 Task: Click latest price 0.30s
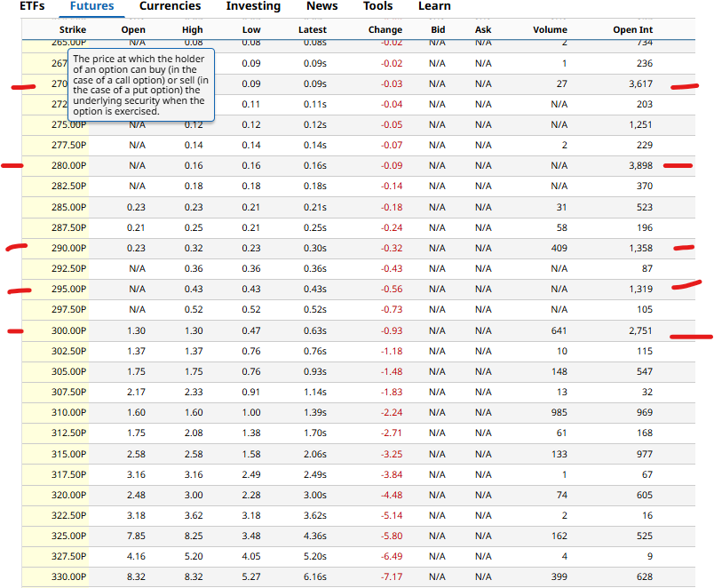click(315, 248)
